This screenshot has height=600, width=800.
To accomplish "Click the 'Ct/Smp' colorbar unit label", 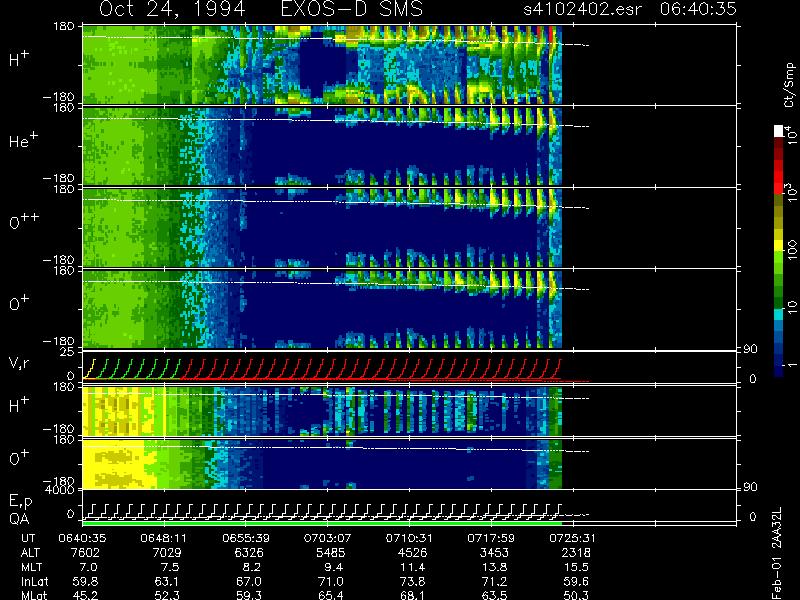I will point(789,85).
